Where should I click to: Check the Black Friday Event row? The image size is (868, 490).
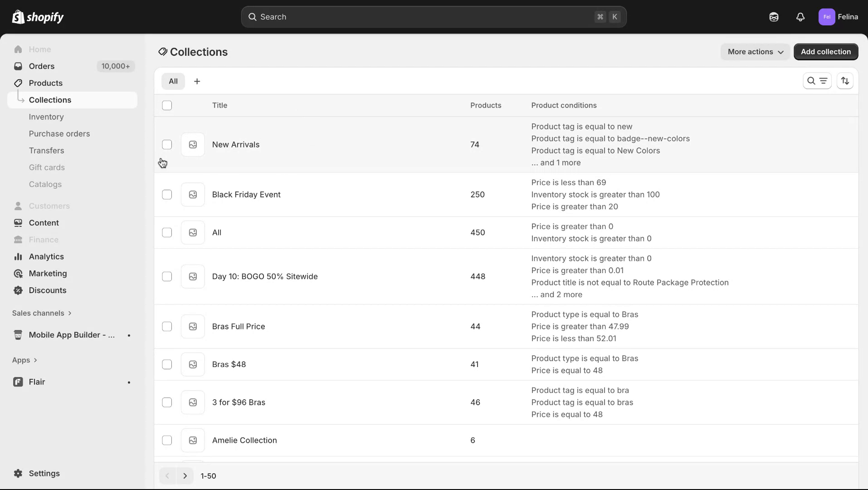(166, 194)
